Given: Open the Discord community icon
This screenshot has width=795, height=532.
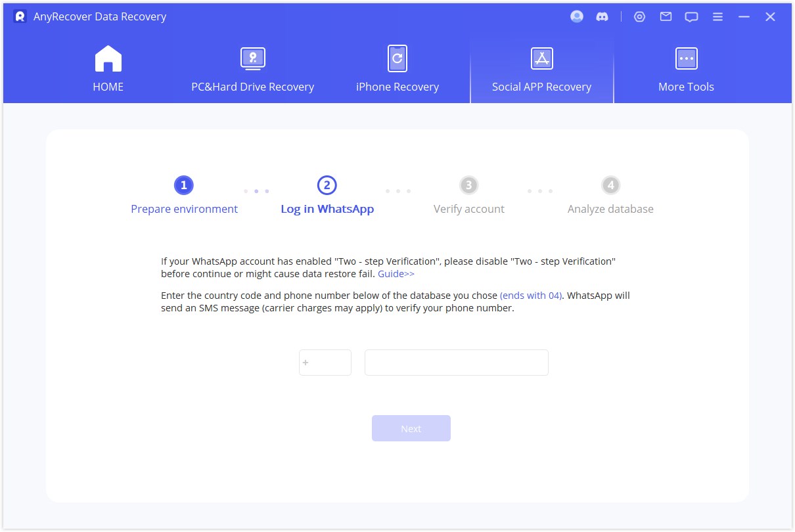Looking at the screenshot, I should (x=602, y=17).
